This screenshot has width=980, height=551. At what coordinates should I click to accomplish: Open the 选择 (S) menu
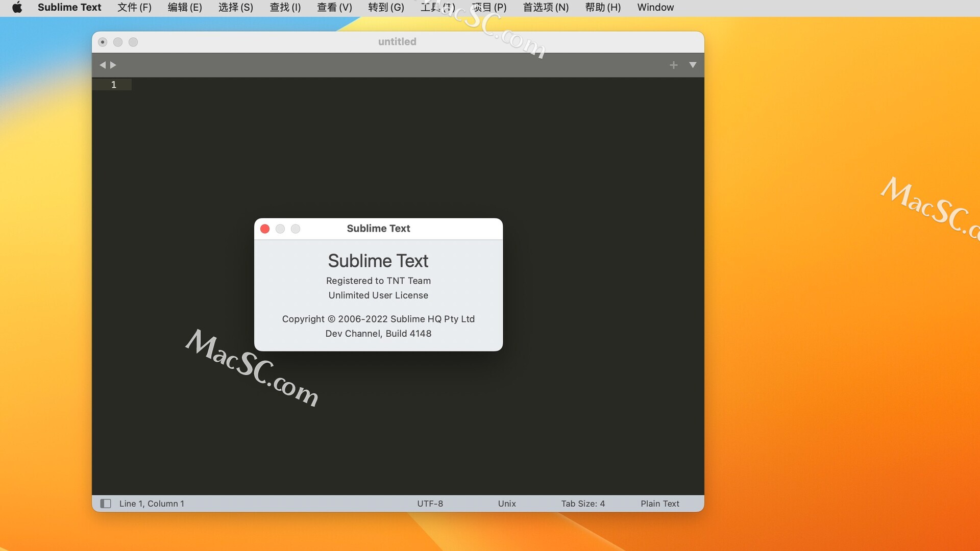[236, 7]
